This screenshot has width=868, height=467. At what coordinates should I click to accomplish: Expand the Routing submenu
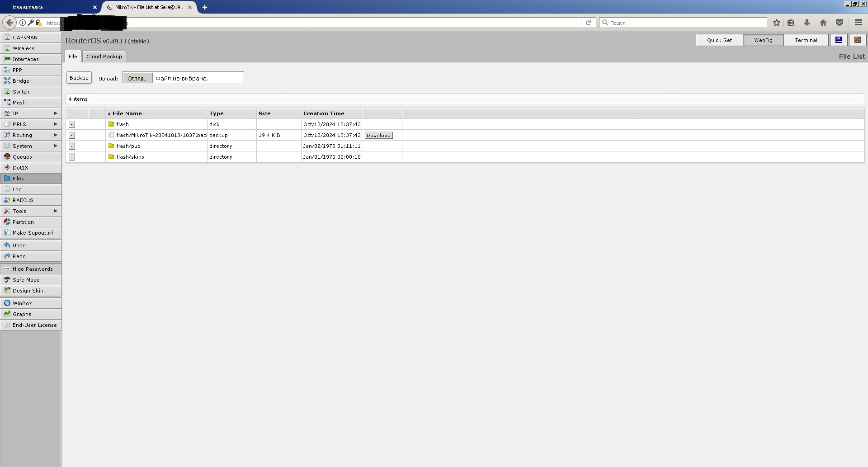(x=56, y=135)
